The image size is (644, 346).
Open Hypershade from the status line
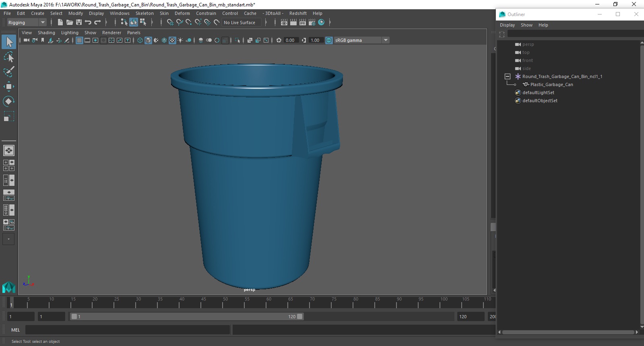(321, 23)
